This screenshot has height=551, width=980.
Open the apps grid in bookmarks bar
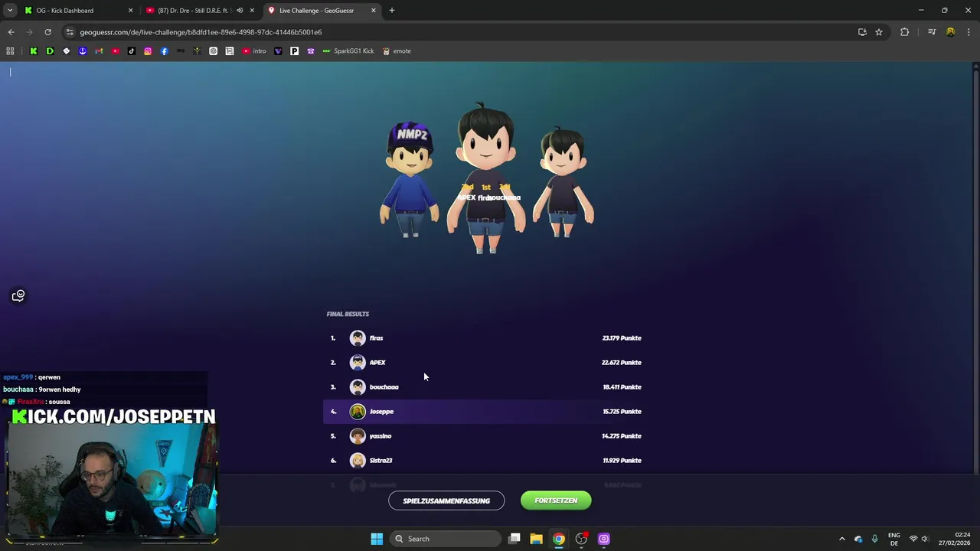pos(10,51)
